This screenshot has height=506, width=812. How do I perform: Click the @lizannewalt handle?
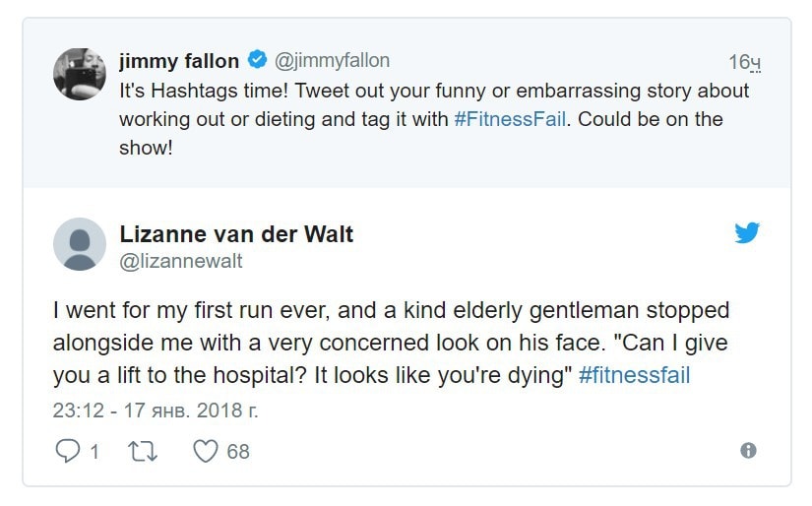[181, 261]
